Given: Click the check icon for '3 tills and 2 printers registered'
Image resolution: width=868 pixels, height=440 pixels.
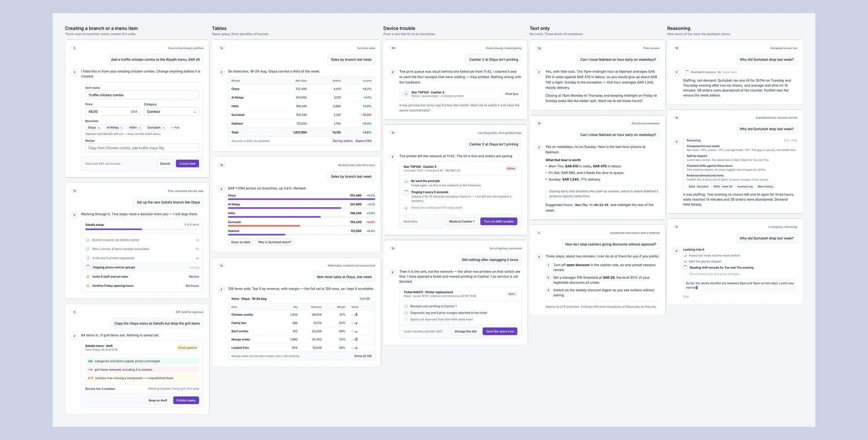Looking at the screenshot, I should 88,258.
